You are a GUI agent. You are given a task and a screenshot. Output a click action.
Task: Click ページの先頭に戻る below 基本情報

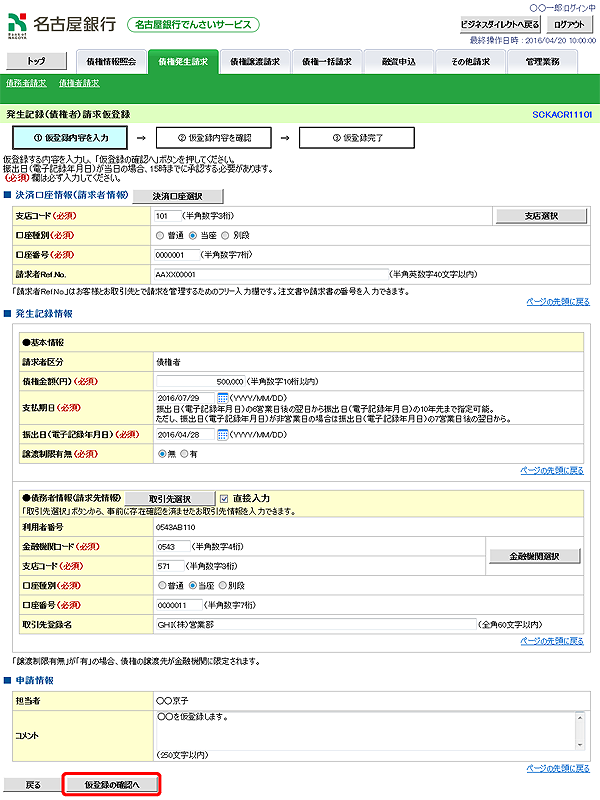pyautogui.click(x=552, y=470)
